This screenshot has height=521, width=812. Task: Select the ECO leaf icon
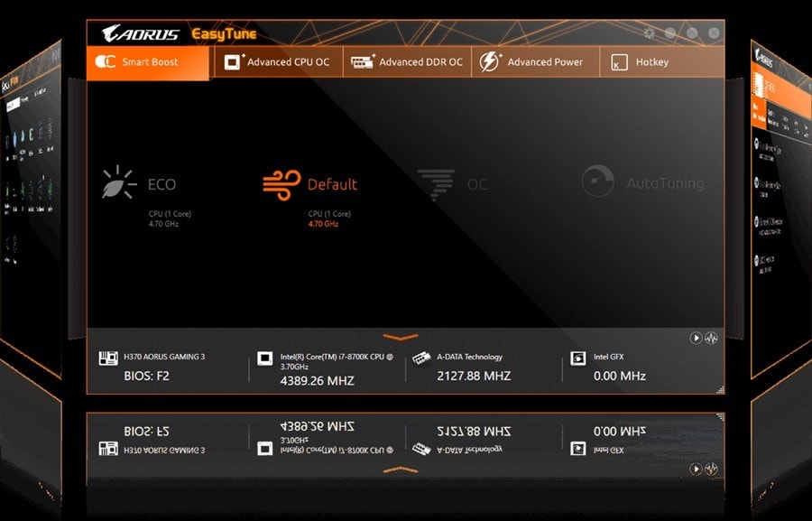(118, 182)
